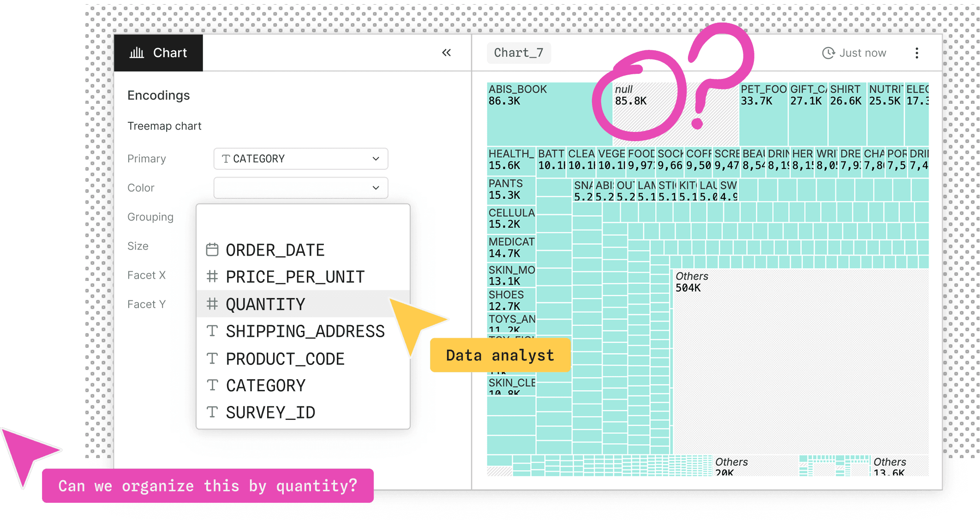Open the three-dot more options menu
Screen dimensions: 980x531
[x=917, y=53]
